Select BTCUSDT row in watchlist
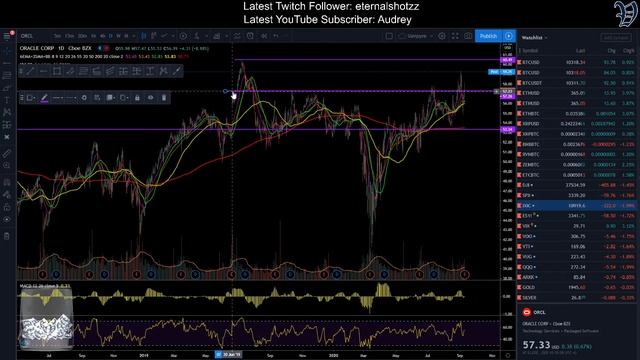640x360 pixels. click(577, 83)
